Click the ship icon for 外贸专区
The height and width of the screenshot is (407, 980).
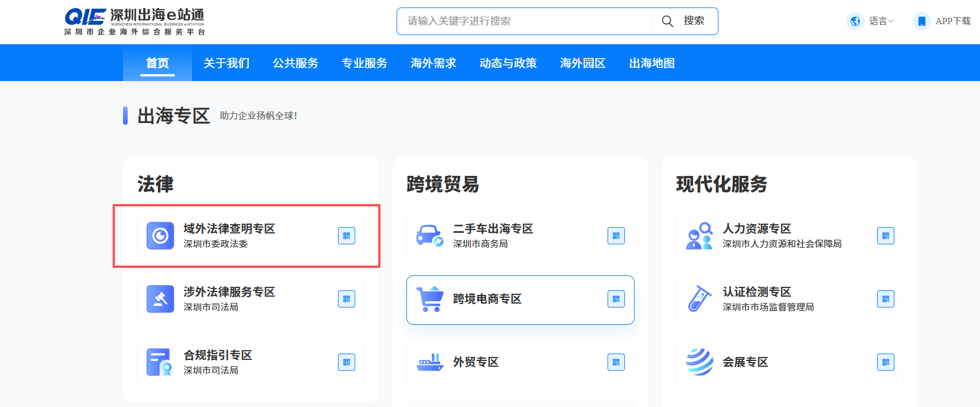click(x=429, y=362)
